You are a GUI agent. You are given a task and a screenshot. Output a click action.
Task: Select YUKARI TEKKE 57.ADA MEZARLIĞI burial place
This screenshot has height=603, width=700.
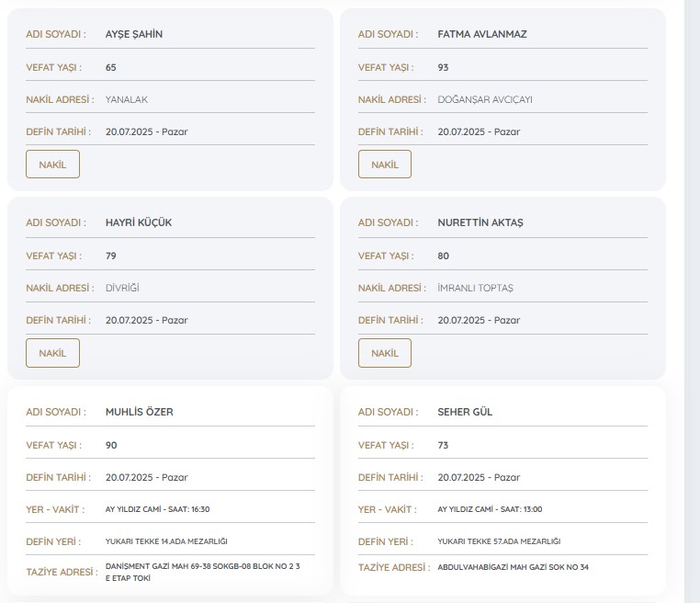[499, 541]
